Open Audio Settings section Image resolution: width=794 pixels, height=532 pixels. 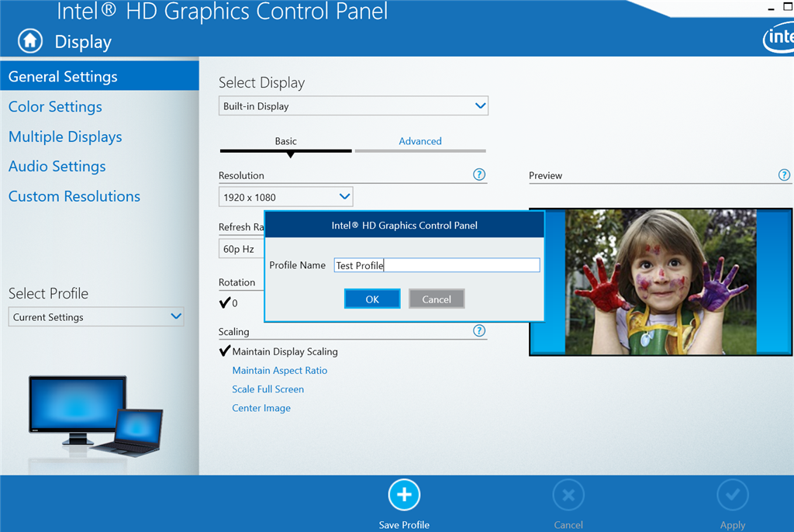coord(57,167)
